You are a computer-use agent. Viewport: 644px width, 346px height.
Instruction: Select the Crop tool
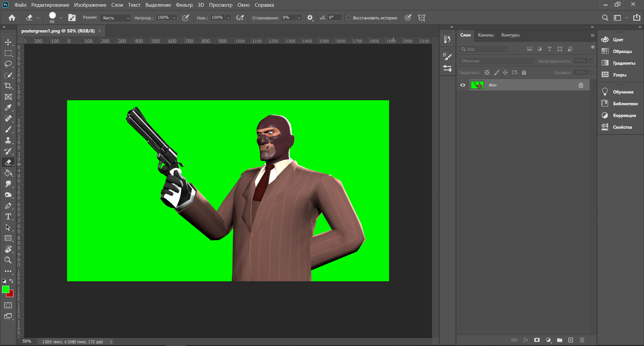tap(8, 86)
